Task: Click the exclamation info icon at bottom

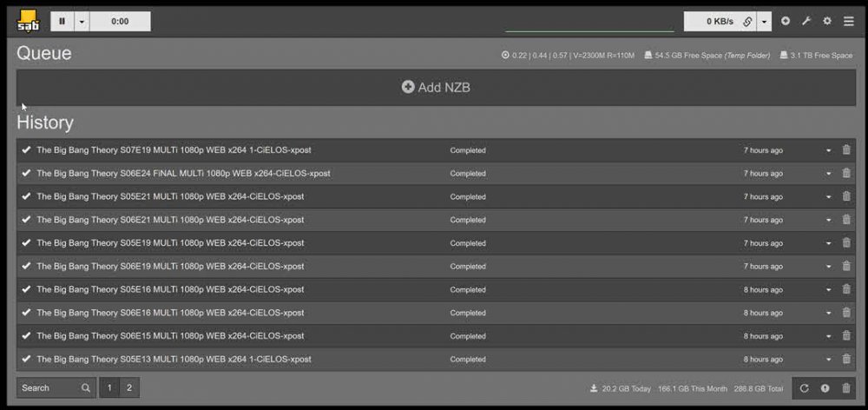Action: 825,388
